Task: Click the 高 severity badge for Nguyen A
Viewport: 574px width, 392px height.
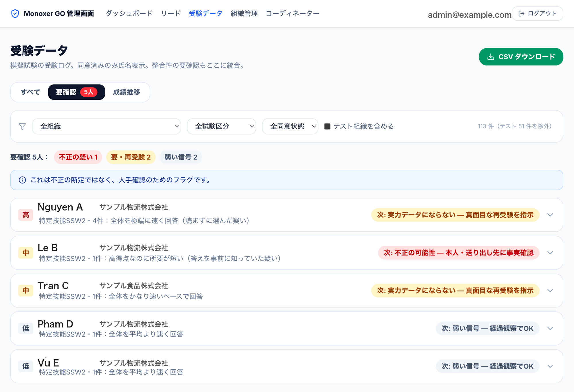Action: tap(26, 215)
